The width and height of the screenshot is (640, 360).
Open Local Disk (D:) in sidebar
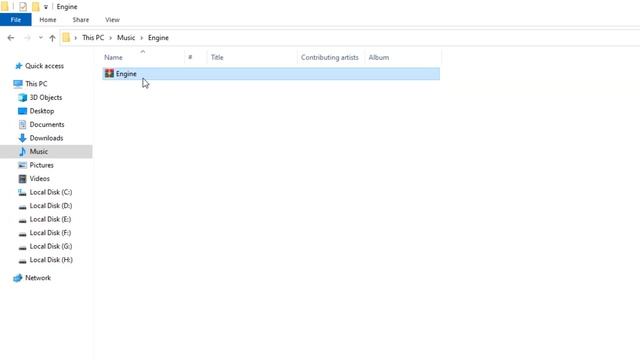coord(51,205)
